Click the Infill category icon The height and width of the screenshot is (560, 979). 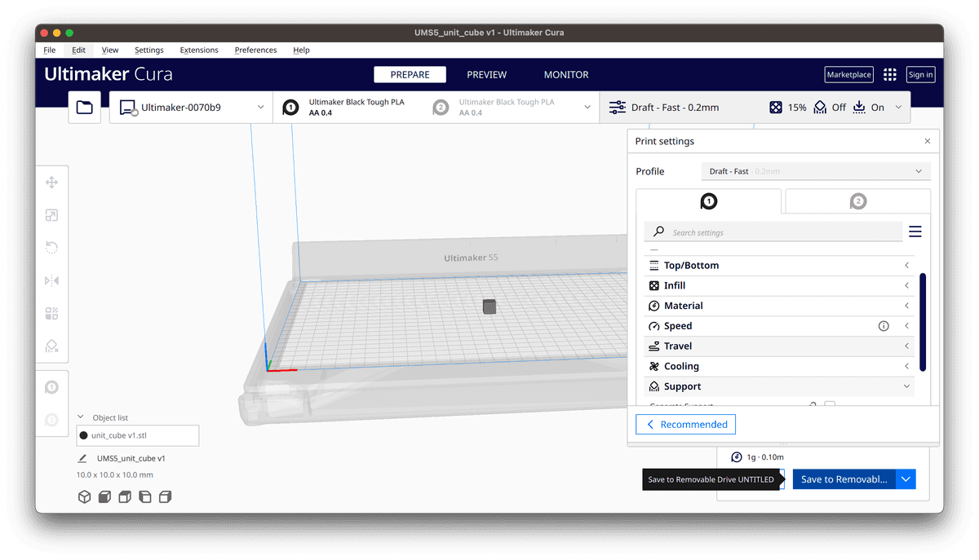point(653,285)
